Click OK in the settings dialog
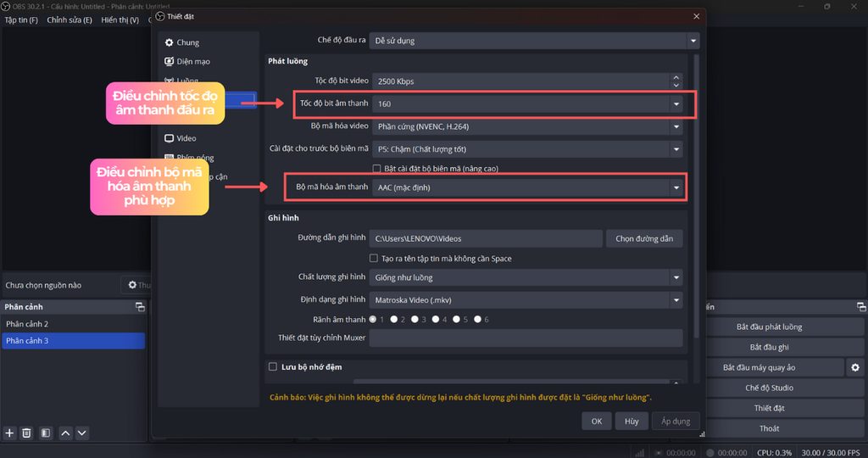868x458 pixels. [x=596, y=421]
